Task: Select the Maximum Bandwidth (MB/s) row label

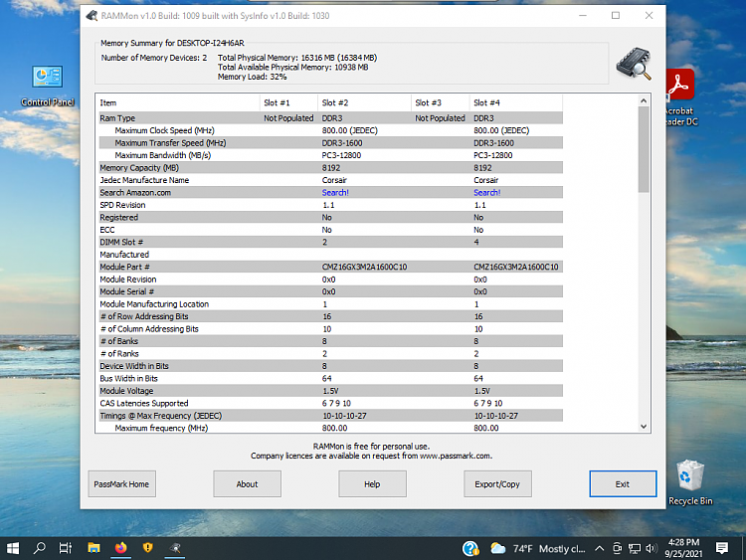Action: point(163,155)
